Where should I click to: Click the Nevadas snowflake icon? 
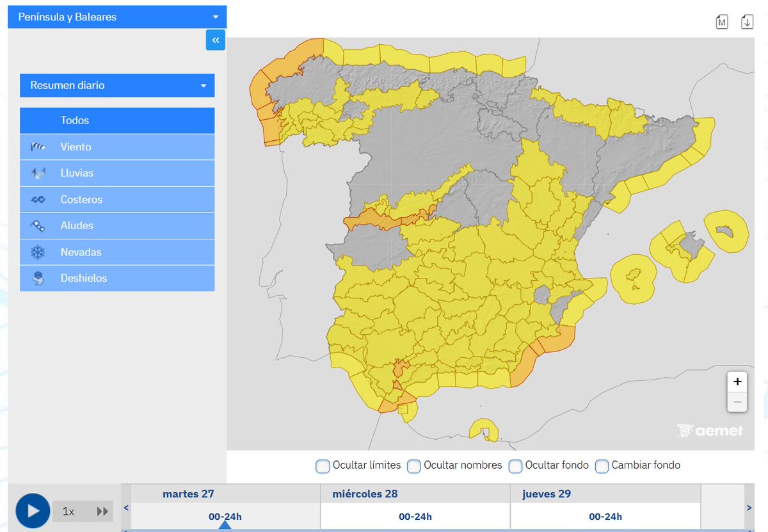(37, 252)
